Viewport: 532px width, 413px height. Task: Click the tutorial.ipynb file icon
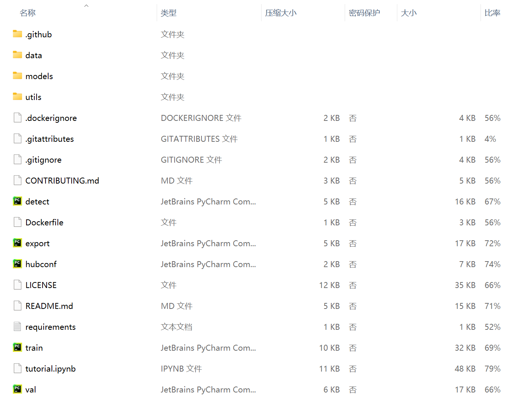(17, 368)
